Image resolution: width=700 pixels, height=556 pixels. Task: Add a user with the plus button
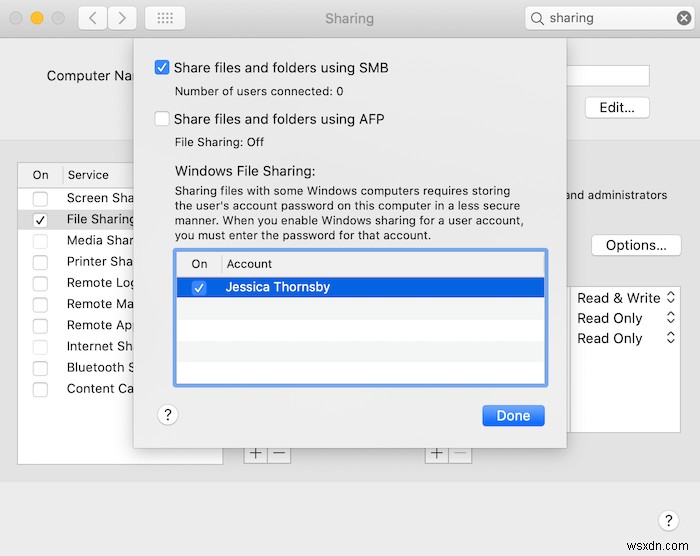coord(437,455)
